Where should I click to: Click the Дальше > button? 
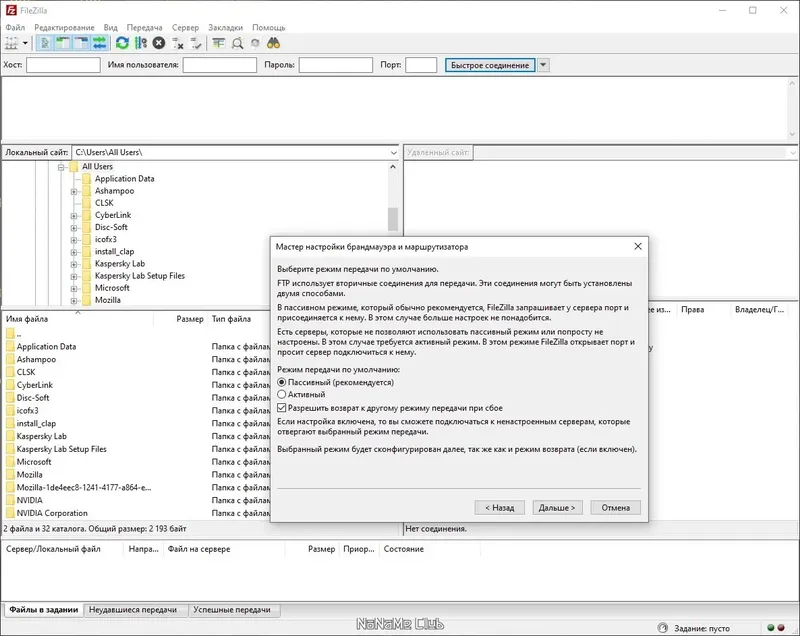557,507
